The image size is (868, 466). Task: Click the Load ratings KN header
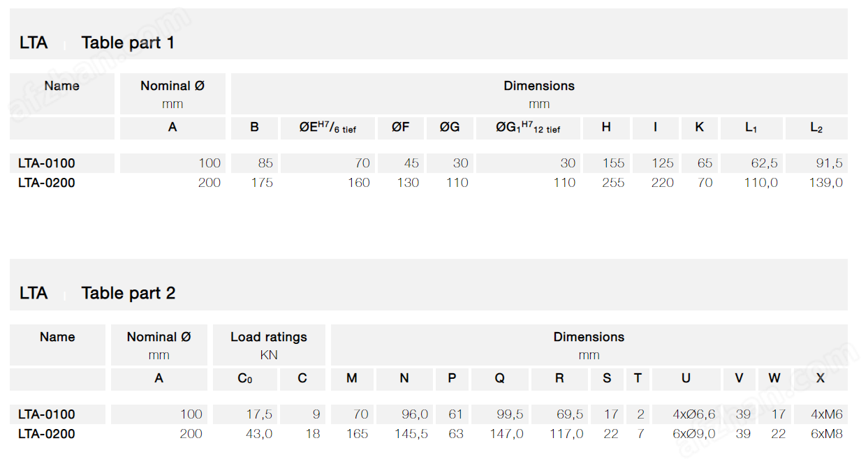[x=269, y=345]
